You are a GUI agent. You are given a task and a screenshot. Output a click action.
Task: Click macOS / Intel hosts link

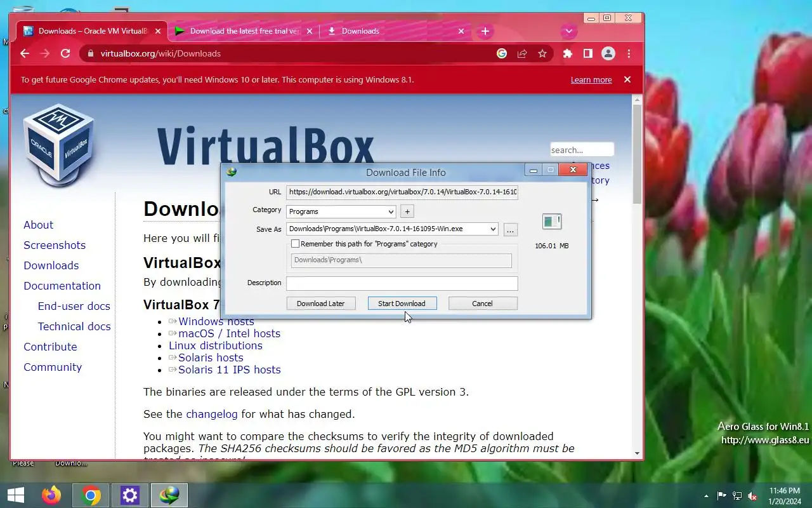229,333
